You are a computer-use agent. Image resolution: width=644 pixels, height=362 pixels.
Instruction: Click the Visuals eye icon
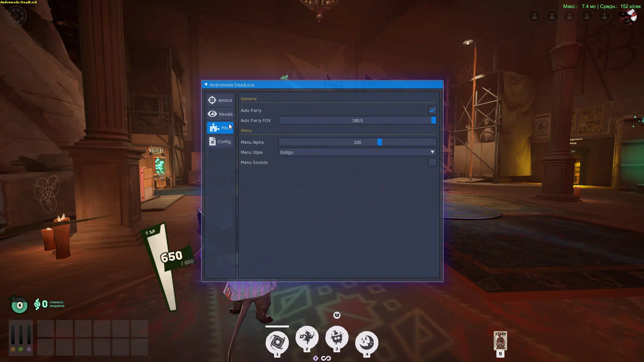(x=212, y=114)
